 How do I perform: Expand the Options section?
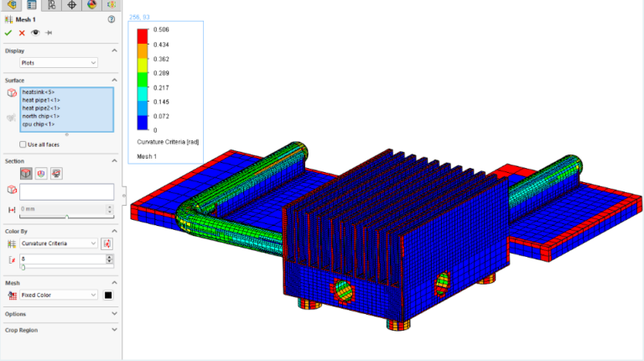[x=60, y=313]
